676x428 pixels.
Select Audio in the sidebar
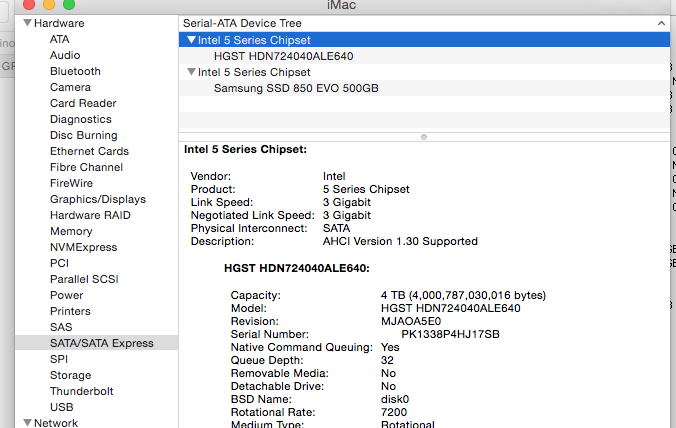(x=65, y=55)
